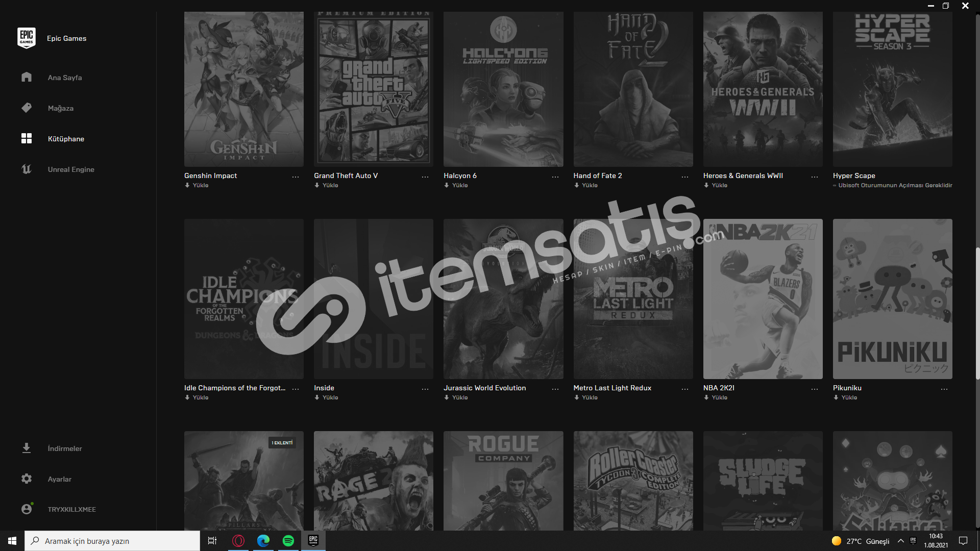The image size is (980, 551).
Task: Click the download arrow under Hand of Fate 2
Action: pos(576,185)
